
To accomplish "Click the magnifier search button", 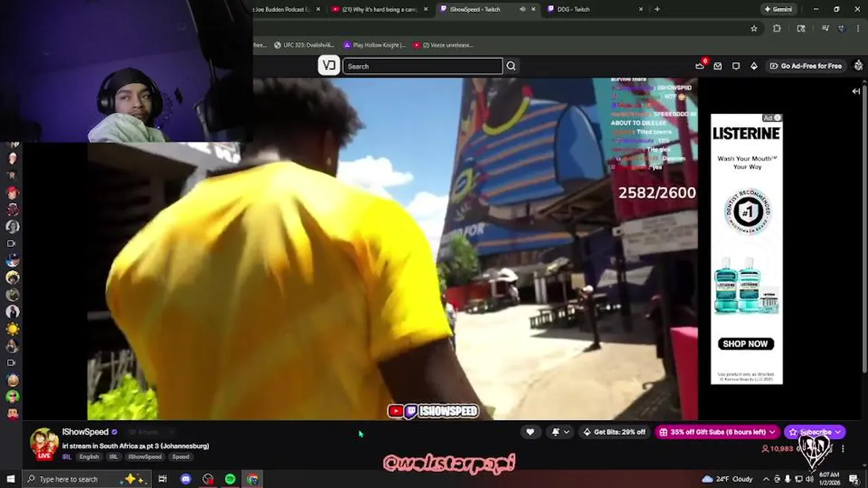I will [x=511, y=66].
